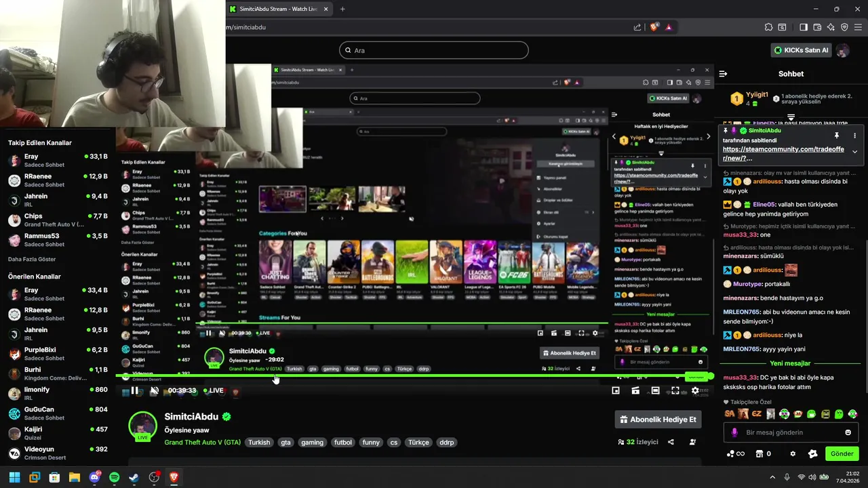This screenshot has height=488, width=868.
Task: Select the futbol tag
Action: coord(343,442)
